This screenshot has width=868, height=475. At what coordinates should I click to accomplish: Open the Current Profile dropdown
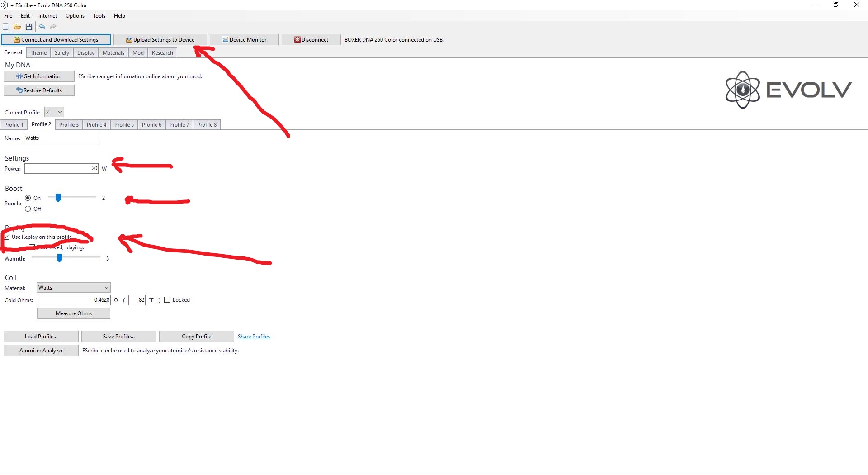pyautogui.click(x=54, y=112)
